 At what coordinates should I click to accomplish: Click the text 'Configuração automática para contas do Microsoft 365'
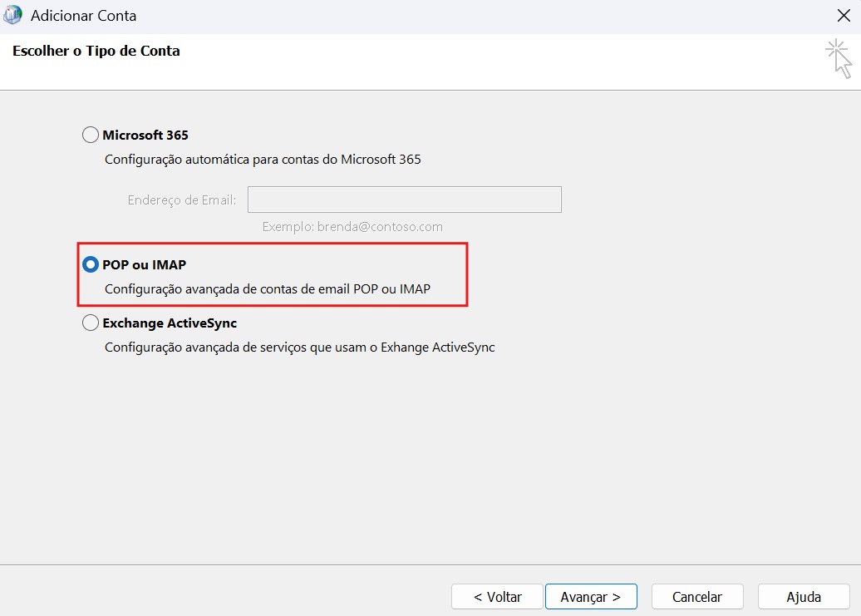tap(263, 160)
